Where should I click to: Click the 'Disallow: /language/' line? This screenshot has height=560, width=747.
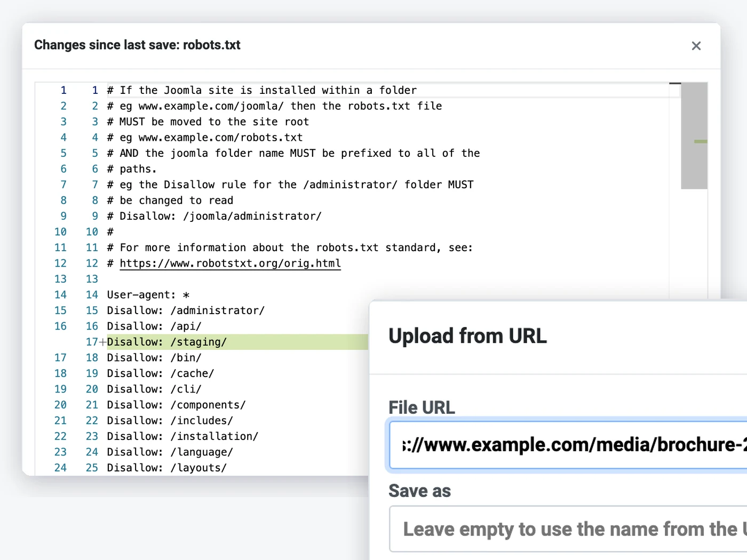(170, 452)
